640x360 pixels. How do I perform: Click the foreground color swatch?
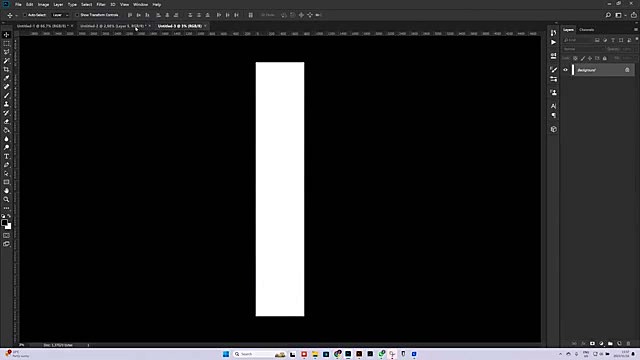[x=4, y=223]
